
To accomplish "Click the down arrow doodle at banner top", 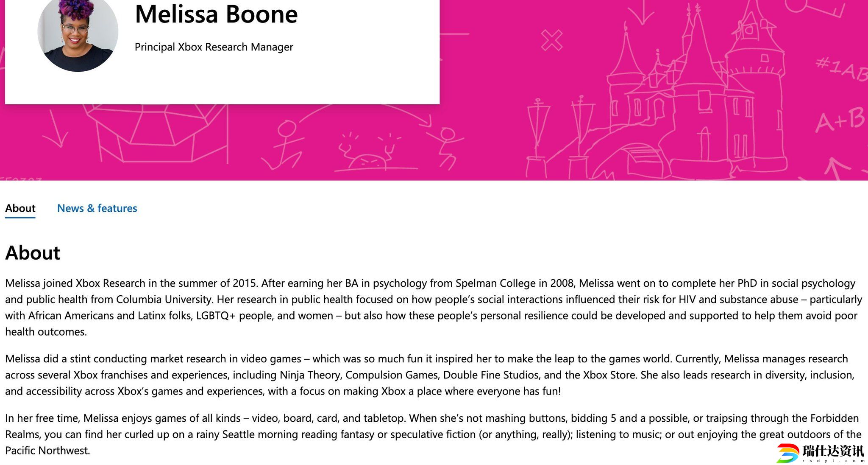I will tap(641, 13).
